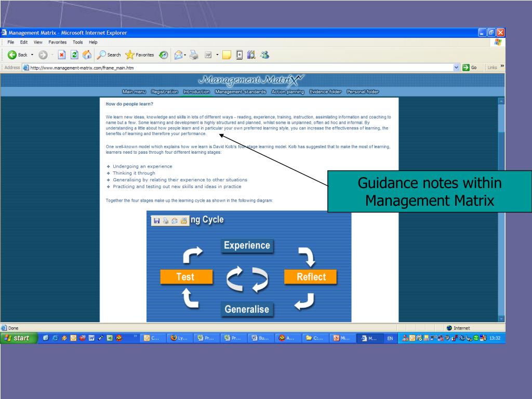Click the yellow note toolbar icon
The image size is (532, 399).
click(x=227, y=55)
